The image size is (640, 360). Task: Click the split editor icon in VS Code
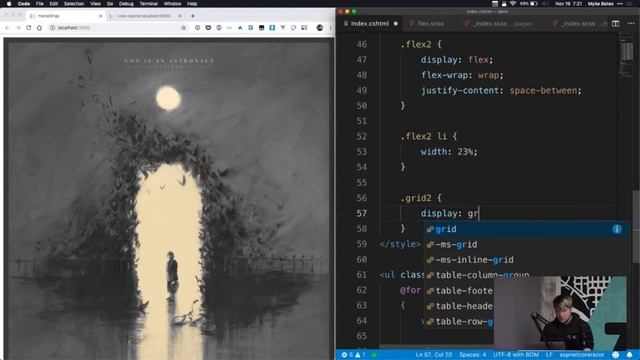coord(616,24)
